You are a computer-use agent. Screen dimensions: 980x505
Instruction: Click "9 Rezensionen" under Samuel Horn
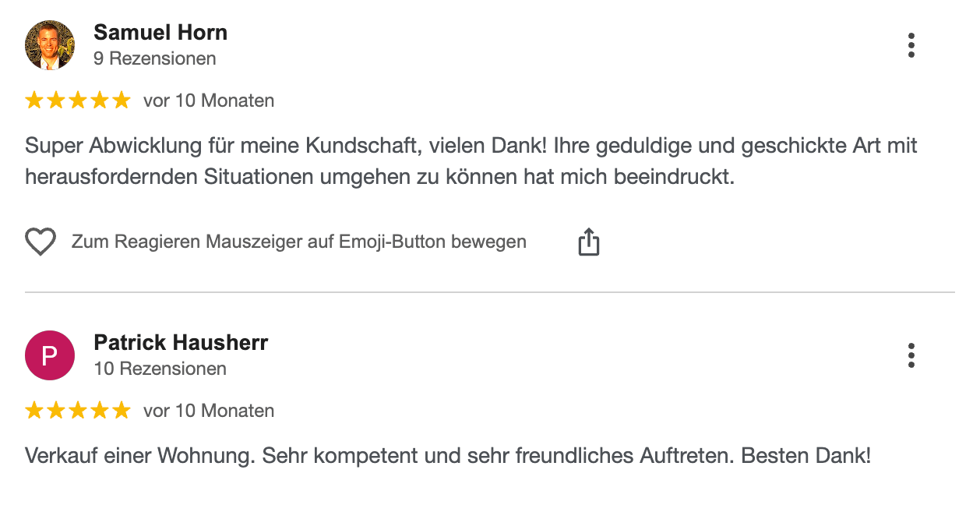tap(155, 58)
